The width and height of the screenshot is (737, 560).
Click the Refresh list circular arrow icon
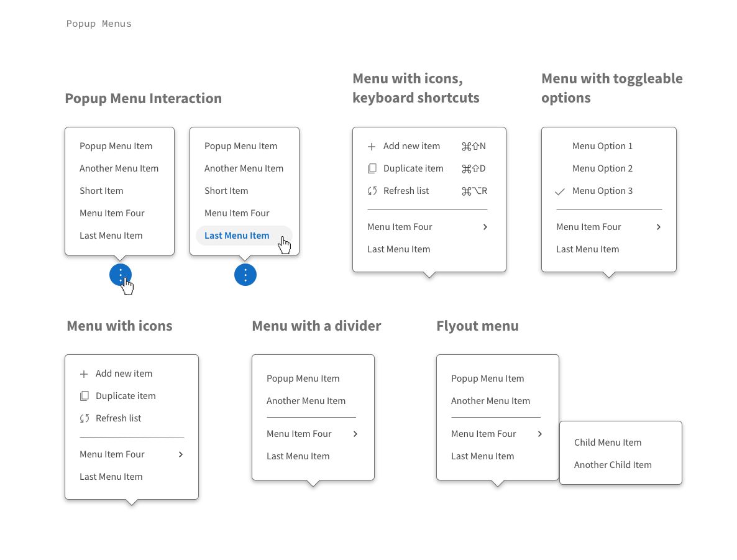tap(372, 191)
